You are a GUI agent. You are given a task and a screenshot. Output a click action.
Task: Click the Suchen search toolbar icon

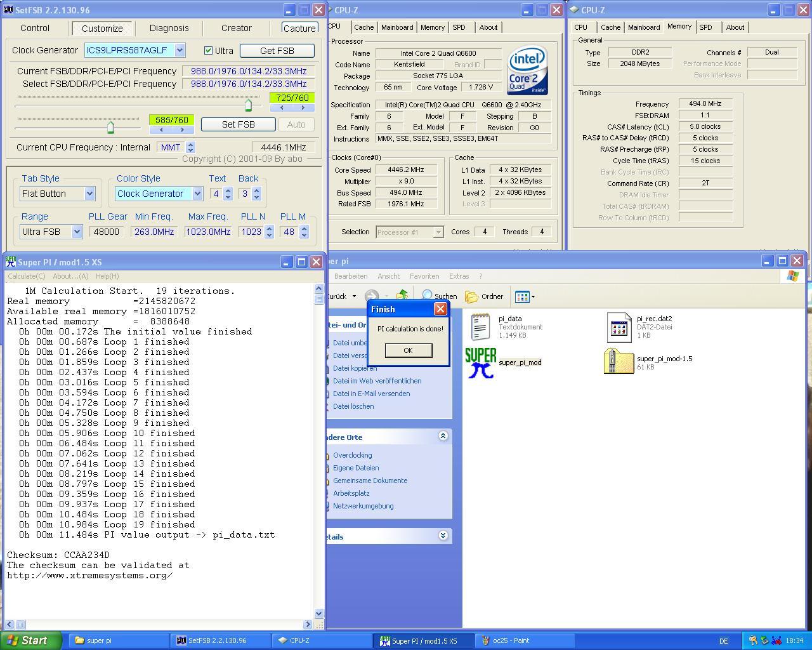click(x=439, y=296)
